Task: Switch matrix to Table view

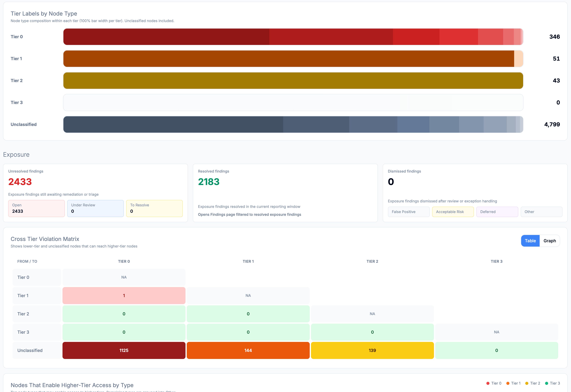Action: point(530,241)
